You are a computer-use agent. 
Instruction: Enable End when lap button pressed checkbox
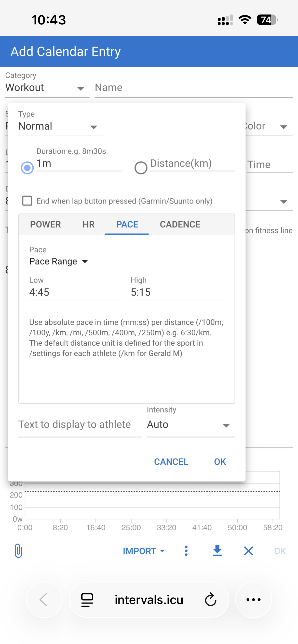tap(27, 201)
